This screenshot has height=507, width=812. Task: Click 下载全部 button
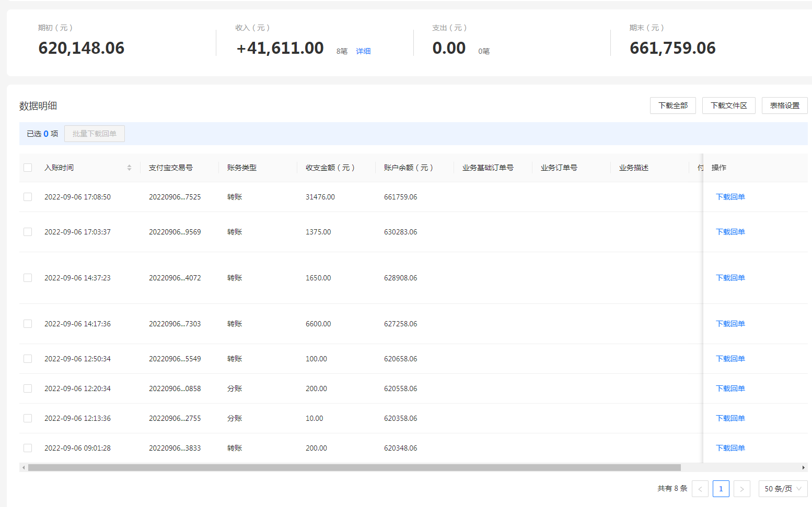click(672, 105)
